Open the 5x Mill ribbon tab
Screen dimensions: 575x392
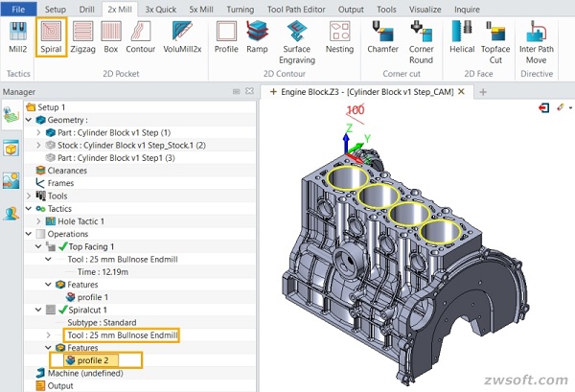point(201,10)
